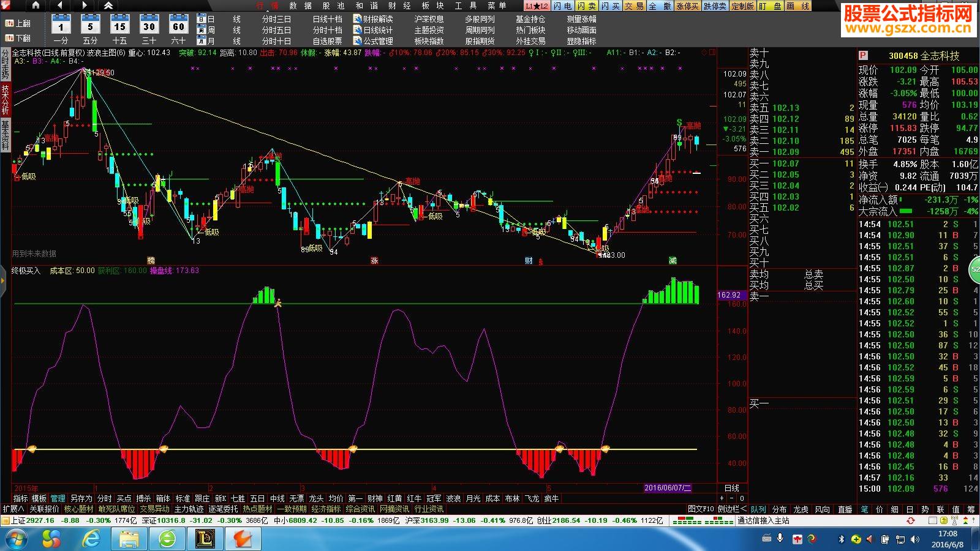Switch to the 波浪 indicator tab
980x551 pixels.
coord(453,498)
